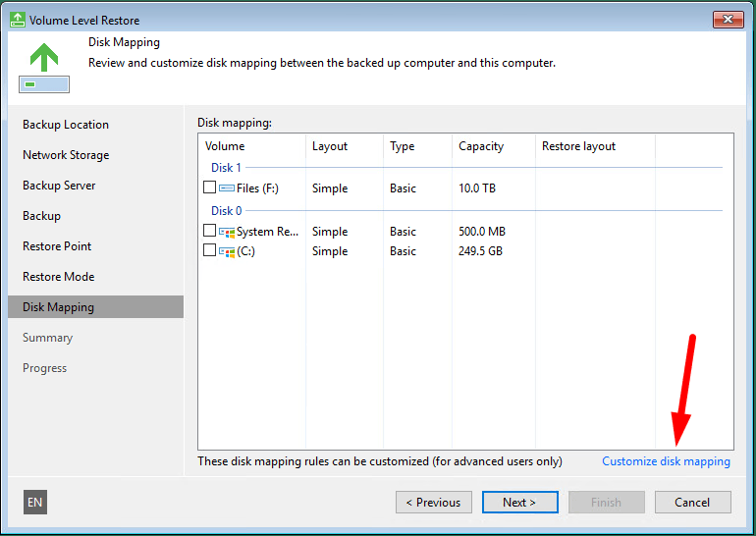Click the Next button
The width and height of the screenshot is (756, 536).
519,503
